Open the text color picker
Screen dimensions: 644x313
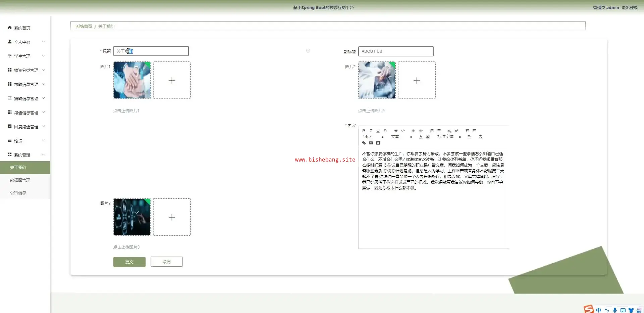click(x=421, y=137)
